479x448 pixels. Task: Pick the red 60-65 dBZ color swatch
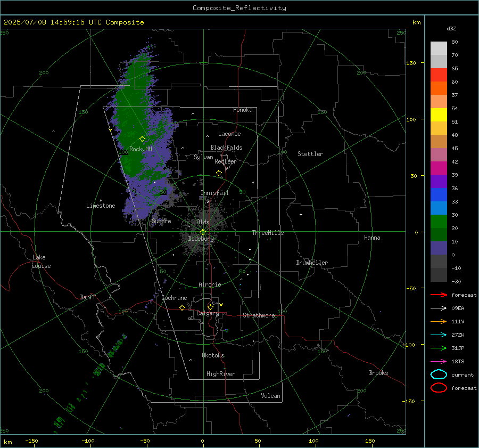tap(439, 75)
